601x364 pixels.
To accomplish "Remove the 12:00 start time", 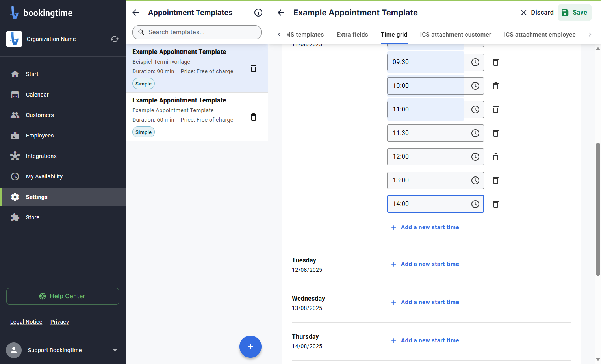I will tap(496, 157).
